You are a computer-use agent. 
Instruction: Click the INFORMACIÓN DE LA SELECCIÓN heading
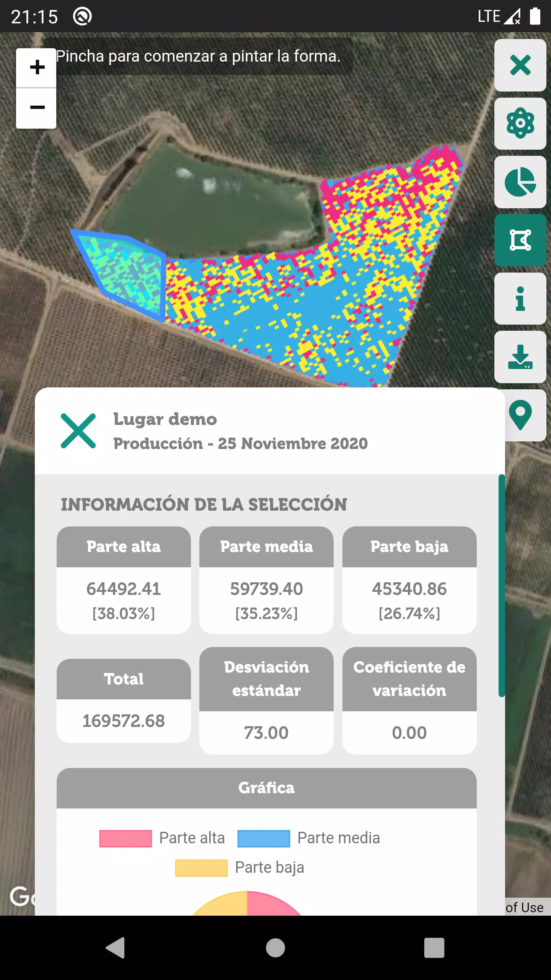point(204,504)
